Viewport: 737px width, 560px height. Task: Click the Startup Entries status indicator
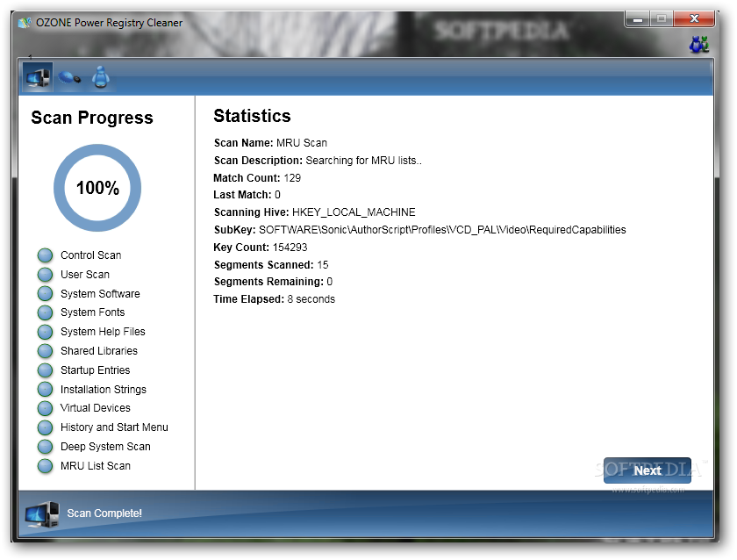(x=45, y=370)
